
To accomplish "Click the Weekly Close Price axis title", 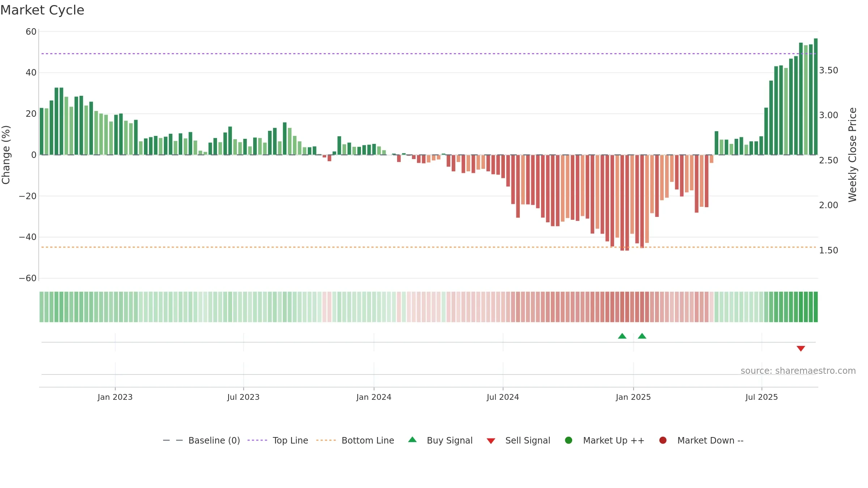I will click(852, 155).
